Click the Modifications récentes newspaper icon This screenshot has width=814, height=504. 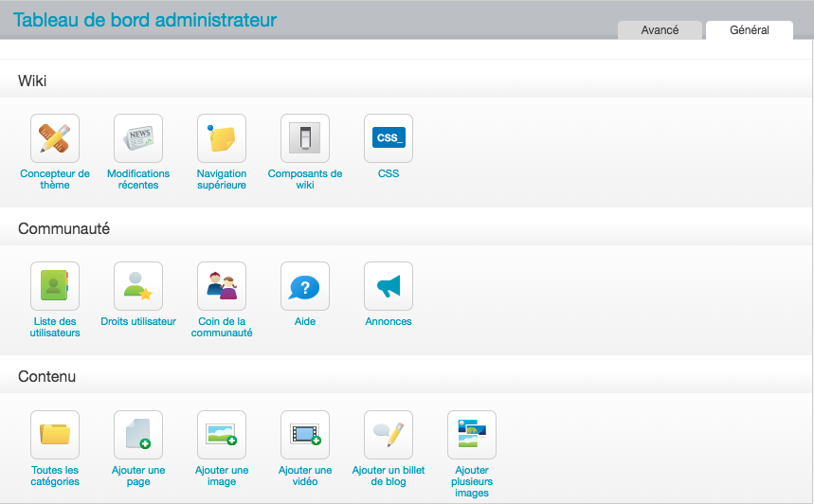point(138,138)
